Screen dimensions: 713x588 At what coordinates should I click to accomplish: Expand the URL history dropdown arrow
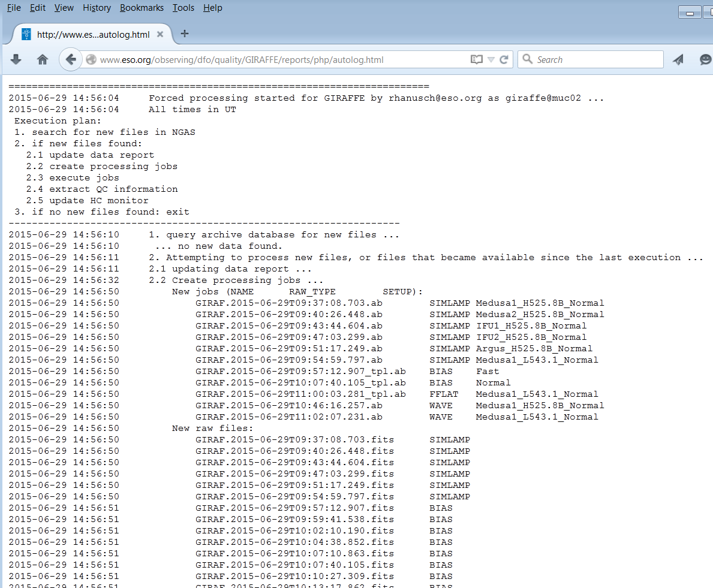(x=491, y=60)
